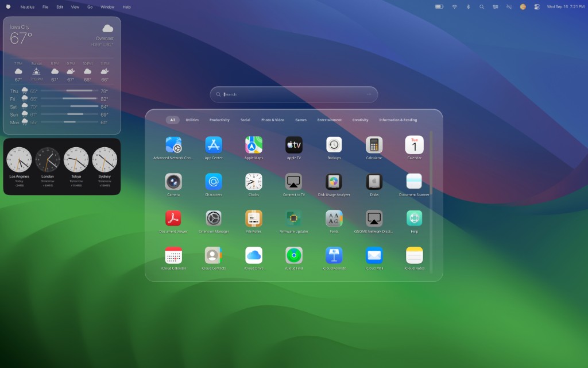The width and height of the screenshot is (588, 368).
Task: Open the Nautilus menu
Action: click(x=28, y=7)
